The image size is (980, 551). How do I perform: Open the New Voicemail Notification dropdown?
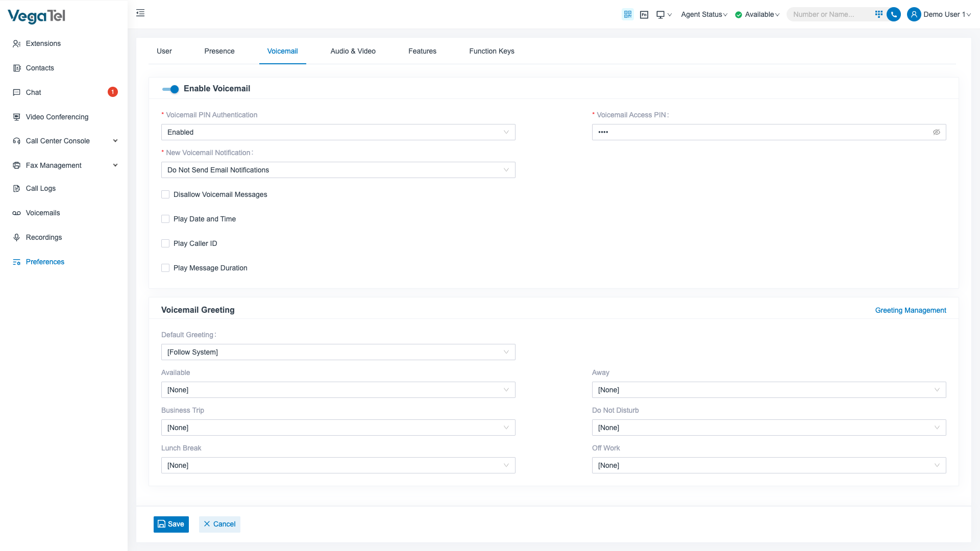click(338, 170)
